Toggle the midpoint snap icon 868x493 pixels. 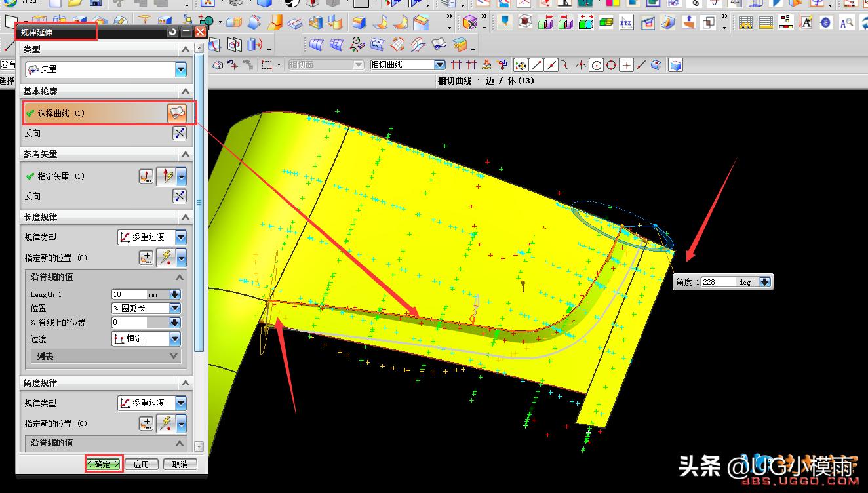point(551,65)
